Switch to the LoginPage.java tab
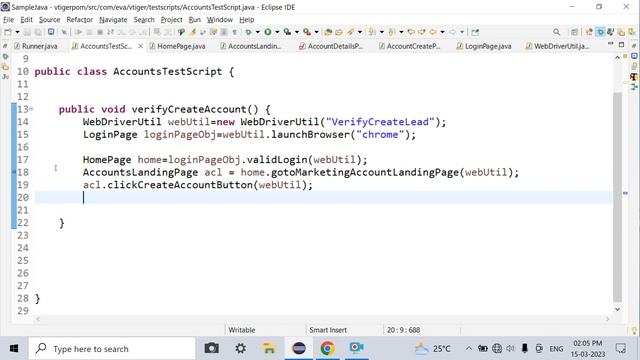The image size is (640, 360). point(484,46)
